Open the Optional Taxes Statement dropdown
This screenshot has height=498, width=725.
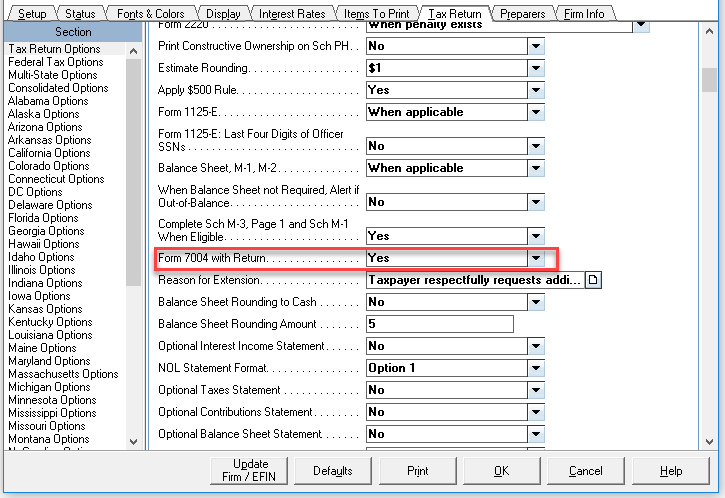536,390
